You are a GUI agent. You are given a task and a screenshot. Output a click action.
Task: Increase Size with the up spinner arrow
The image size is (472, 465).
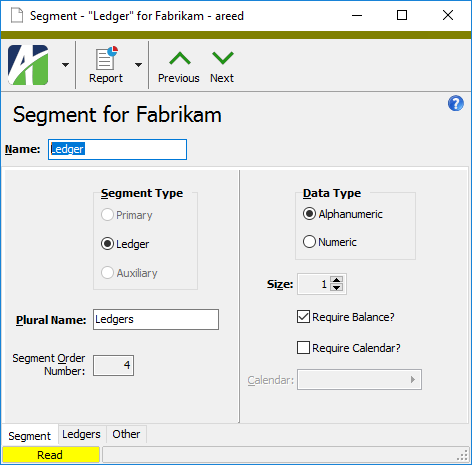pyautogui.click(x=337, y=280)
